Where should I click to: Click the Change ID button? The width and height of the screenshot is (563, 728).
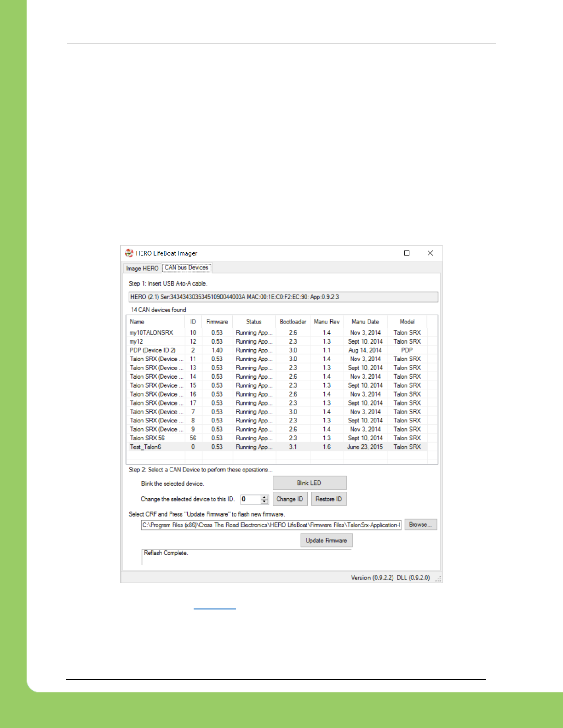point(290,499)
